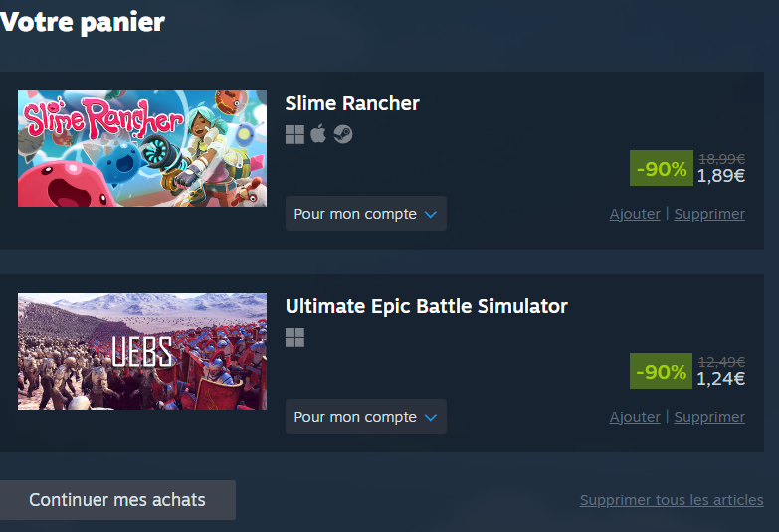Click chevron arrow in Slime Rancher account selector
The image size is (779, 532).
click(431, 215)
